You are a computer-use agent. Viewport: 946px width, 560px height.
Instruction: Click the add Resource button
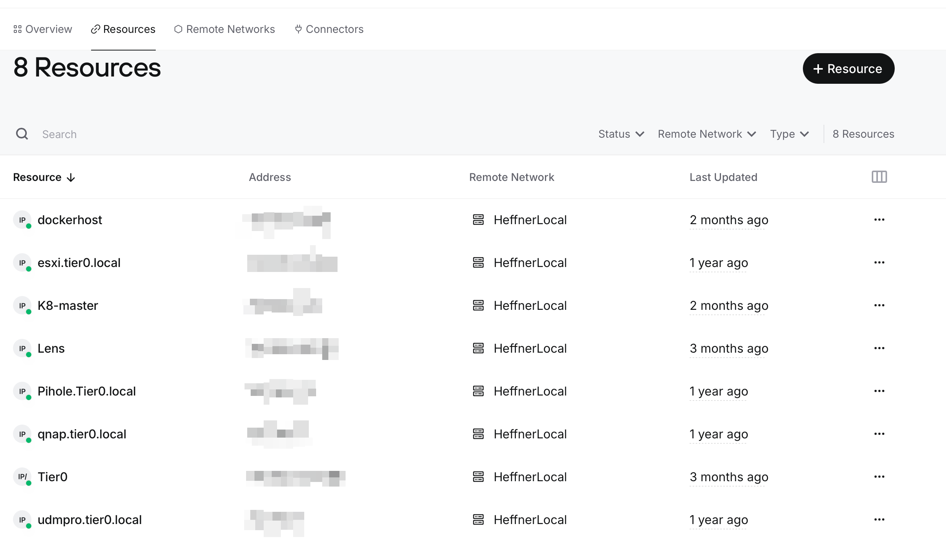point(847,69)
